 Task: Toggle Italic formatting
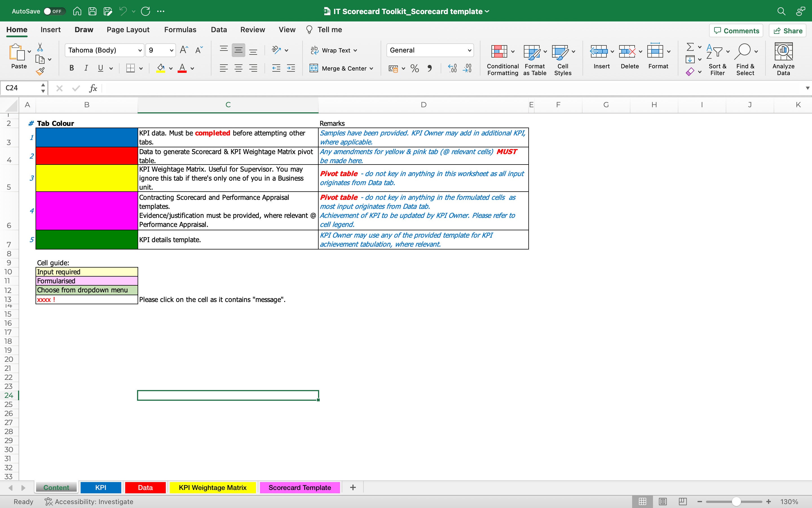click(x=86, y=69)
